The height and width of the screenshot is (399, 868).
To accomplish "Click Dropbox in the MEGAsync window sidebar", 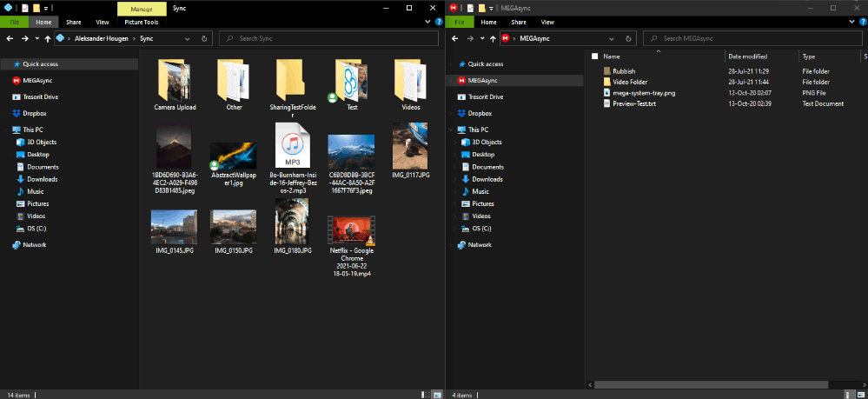I will [x=480, y=113].
